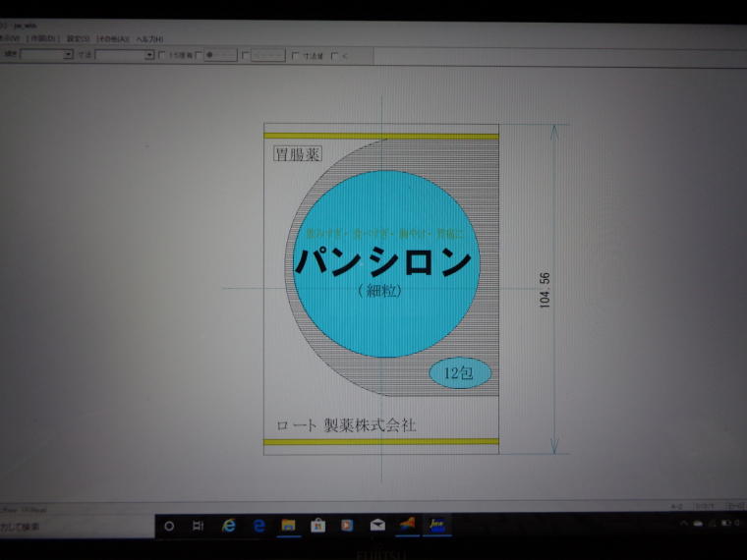The image size is (747, 560).
Task: Click the ● endpoint style button
Action: [220, 55]
